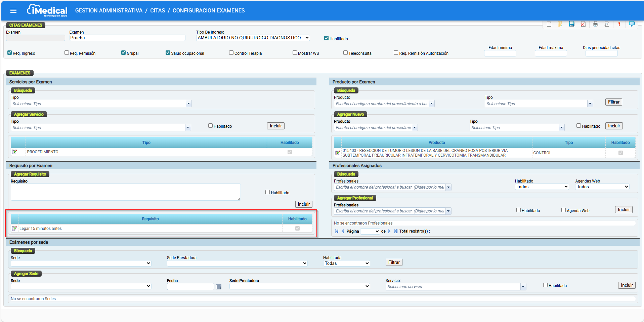Uncheck the Grupal checkbox
Screen dimensions: 644x322
(x=124, y=53)
